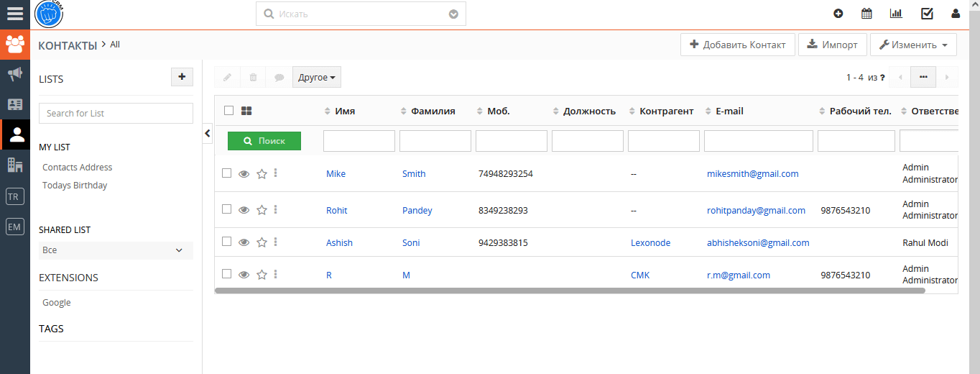Preview Mike Smith with eye icon
Screen dimensions: 980x374
pos(244,173)
